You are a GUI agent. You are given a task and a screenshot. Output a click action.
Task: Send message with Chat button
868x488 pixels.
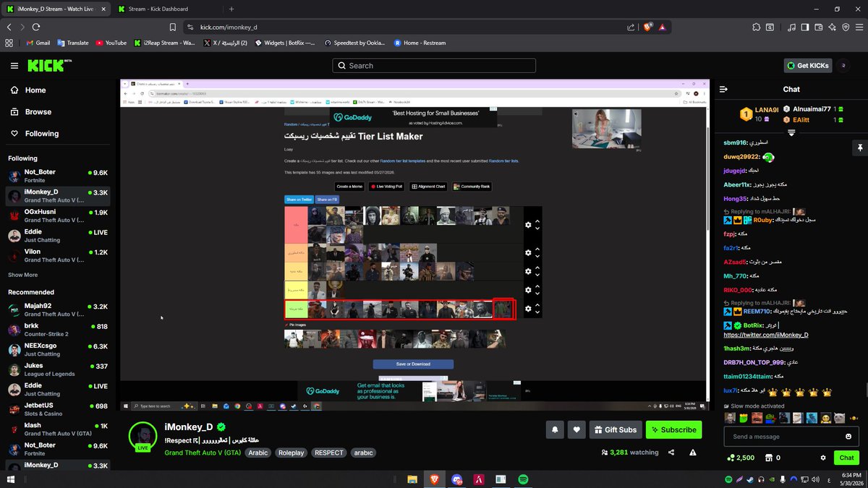point(847,458)
